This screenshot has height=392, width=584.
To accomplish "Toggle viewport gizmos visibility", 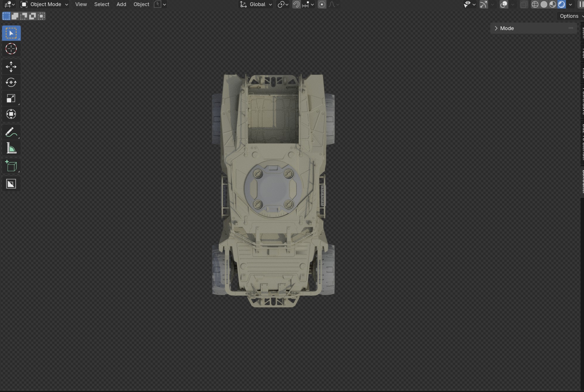I will 484,4.
